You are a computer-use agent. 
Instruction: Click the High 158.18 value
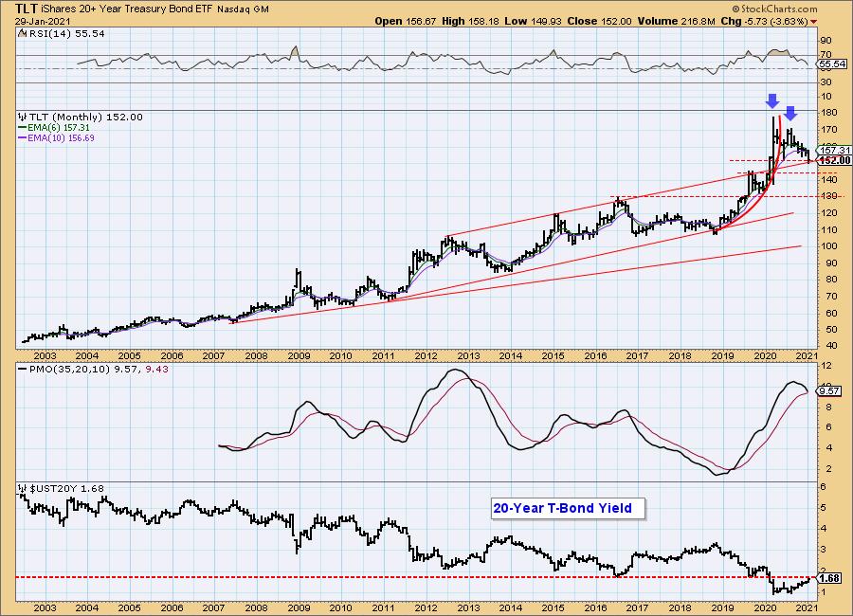(x=471, y=21)
